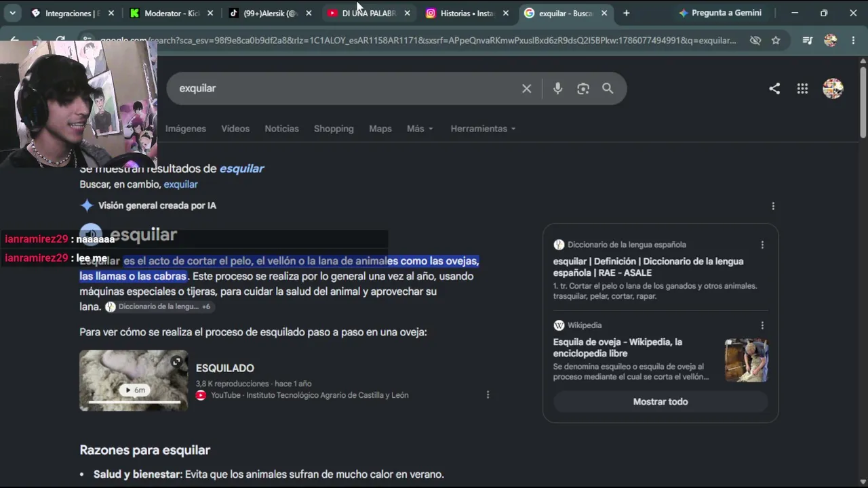This screenshot has height=488, width=868.
Task: Open the media control toolbar icon
Action: (807, 41)
